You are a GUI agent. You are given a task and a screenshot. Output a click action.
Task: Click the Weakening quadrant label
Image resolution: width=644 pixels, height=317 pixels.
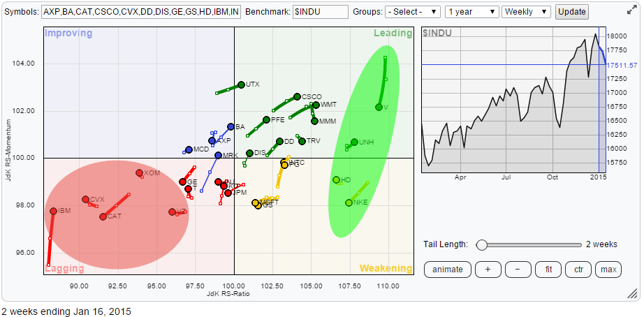point(386,269)
